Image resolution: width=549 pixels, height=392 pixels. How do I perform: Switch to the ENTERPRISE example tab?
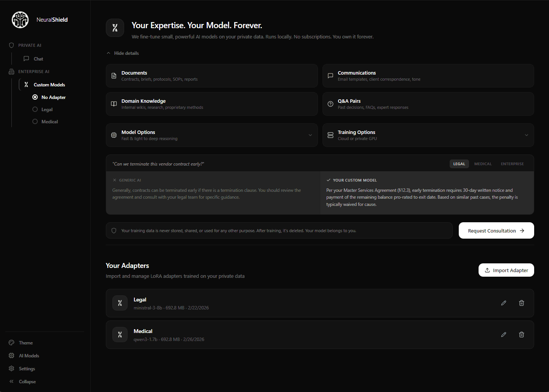pyautogui.click(x=512, y=164)
